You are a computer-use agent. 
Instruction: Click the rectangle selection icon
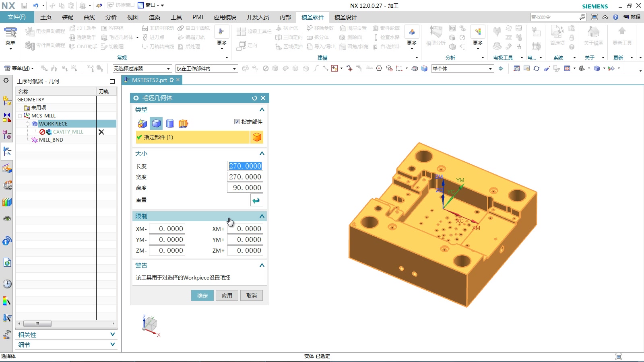399,68
